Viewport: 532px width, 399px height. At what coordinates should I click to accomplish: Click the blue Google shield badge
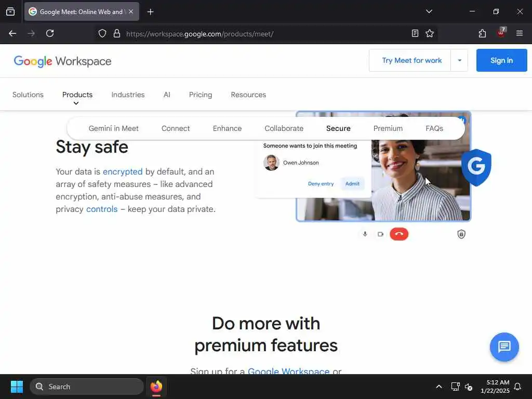pyautogui.click(x=476, y=167)
